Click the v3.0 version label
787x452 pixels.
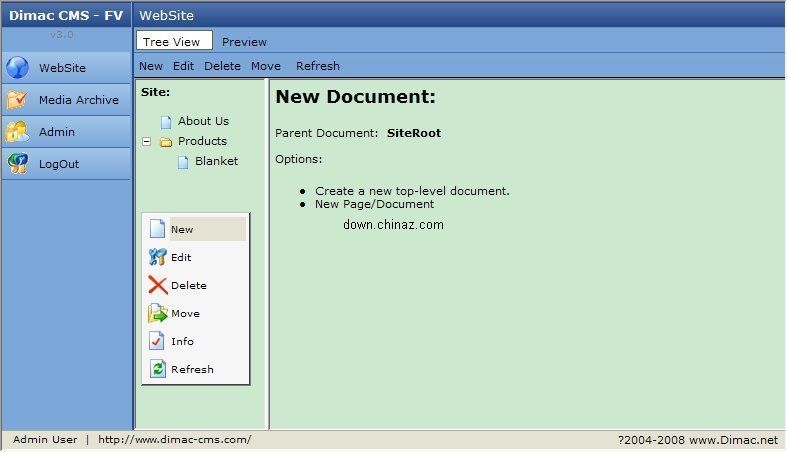[x=62, y=35]
